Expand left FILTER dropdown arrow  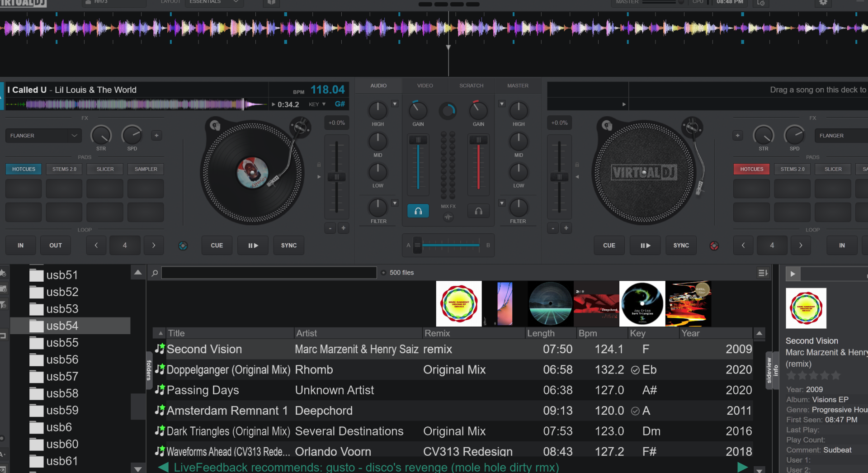pos(395,203)
